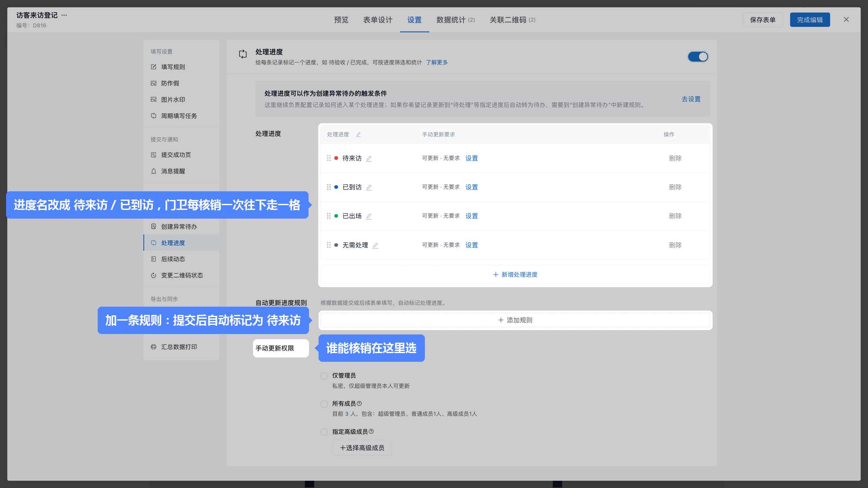The width and height of the screenshot is (868, 488).
Task: Click the 添加规则 button
Action: click(515, 320)
